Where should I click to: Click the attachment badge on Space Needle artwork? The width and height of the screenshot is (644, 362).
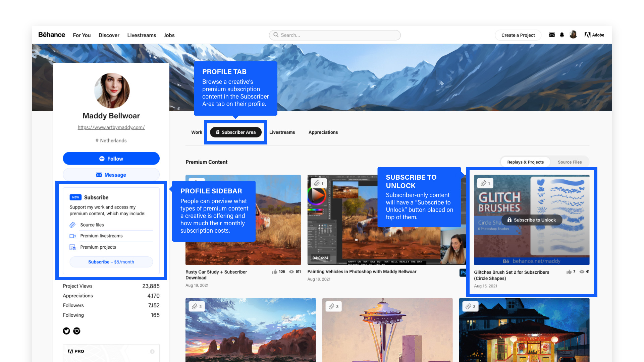[x=334, y=306]
